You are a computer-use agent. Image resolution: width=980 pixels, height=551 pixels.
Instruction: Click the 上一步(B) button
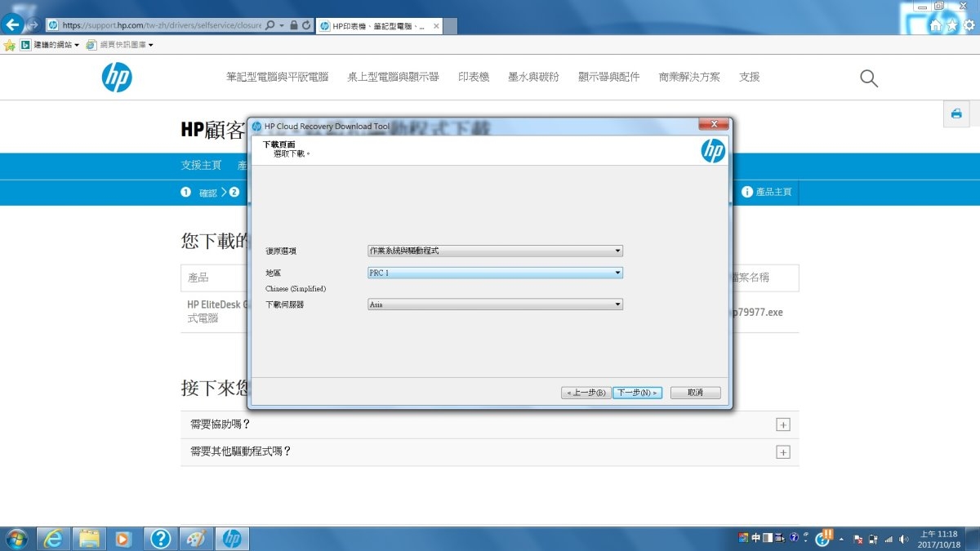(586, 393)
